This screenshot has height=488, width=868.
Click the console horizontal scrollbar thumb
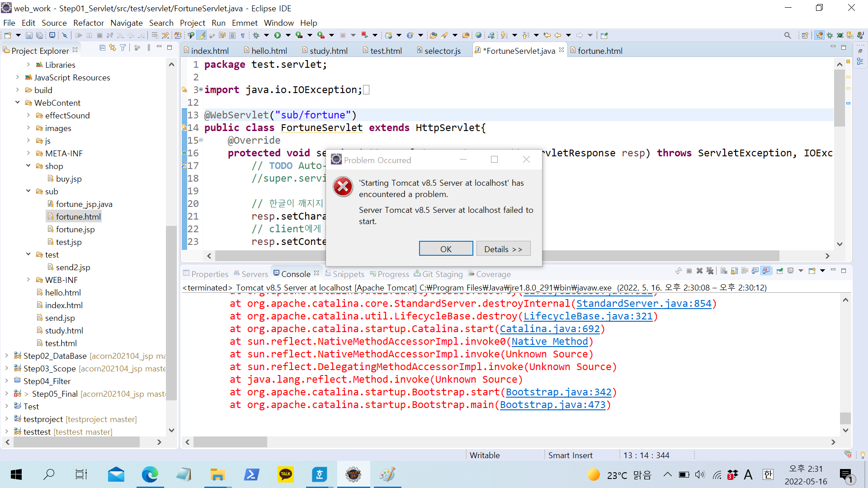click(231, 442)
